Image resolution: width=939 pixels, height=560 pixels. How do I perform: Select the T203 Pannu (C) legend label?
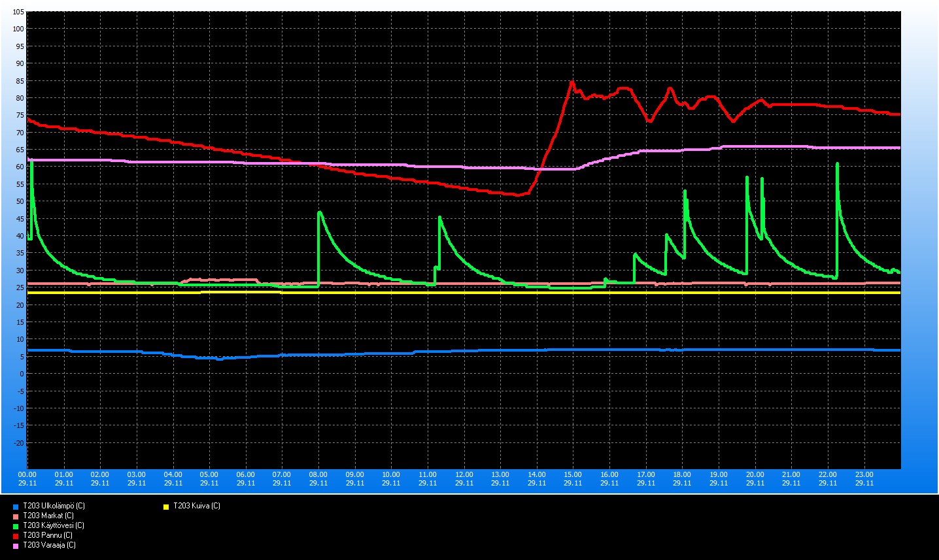[48, 535]
